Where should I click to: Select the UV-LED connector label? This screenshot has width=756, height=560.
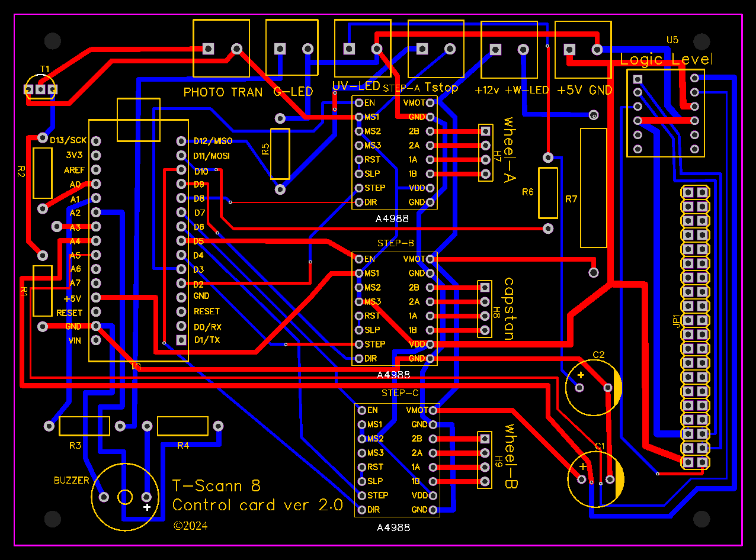[356, 86]
